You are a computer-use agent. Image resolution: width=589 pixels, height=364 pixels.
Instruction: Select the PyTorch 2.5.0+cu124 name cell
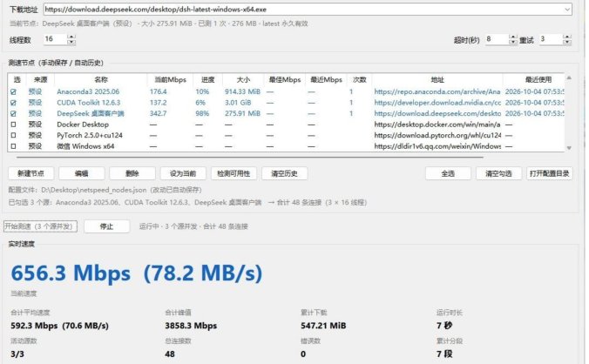coord(90,135)
